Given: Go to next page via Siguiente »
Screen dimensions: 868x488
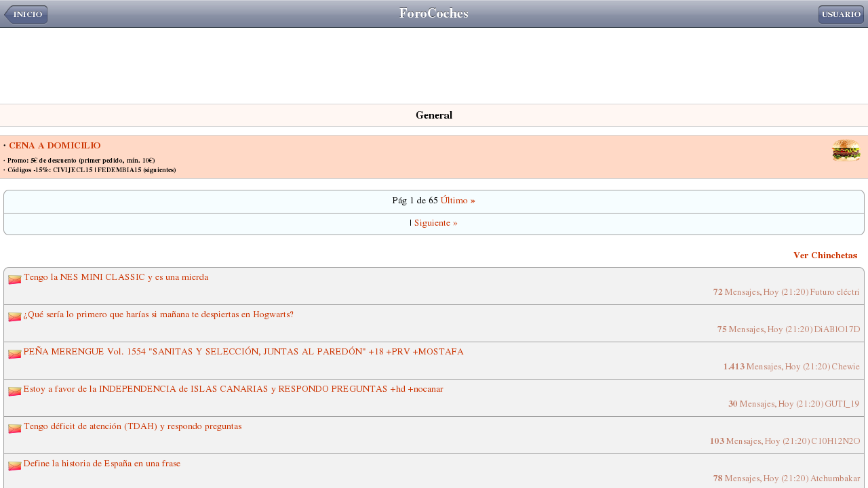Looking at the screenshot, I should tap(436, 223).
